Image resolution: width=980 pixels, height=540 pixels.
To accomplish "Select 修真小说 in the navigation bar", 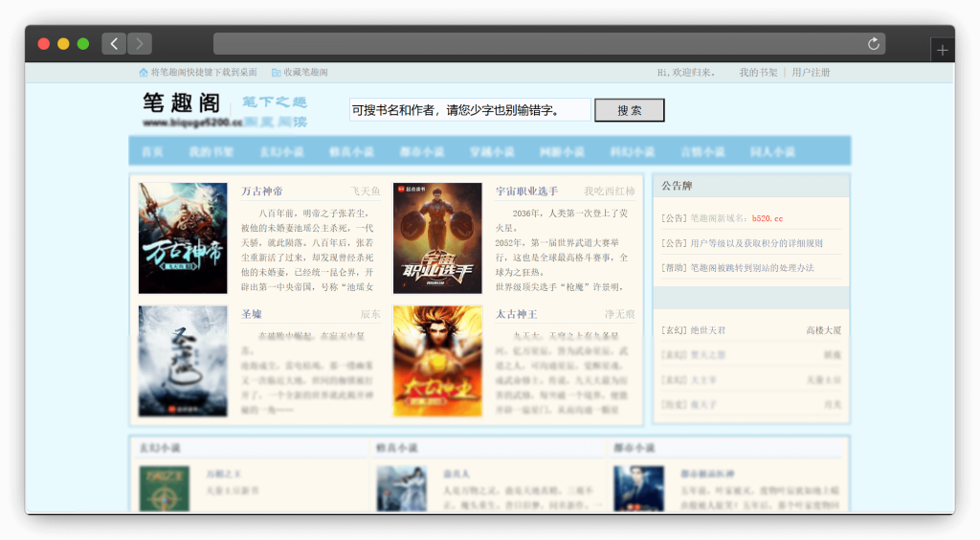I will 352,152.
